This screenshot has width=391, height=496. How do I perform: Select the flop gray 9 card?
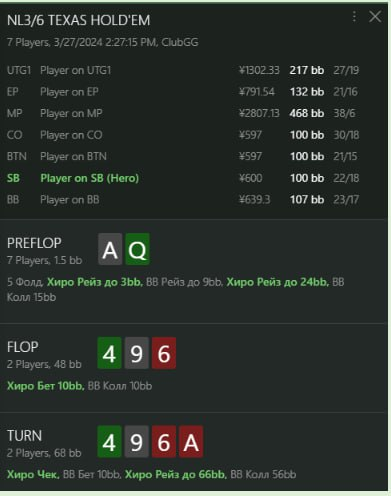(137, 353)
